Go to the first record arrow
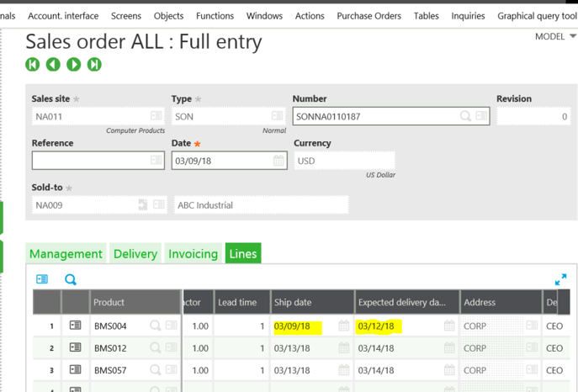Viewport: 578px width, 392px height. click(x=33, y=64)
